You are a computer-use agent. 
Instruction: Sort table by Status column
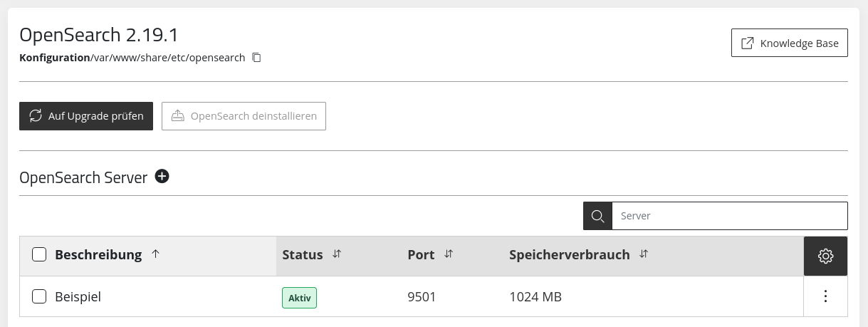pos(312,255)
